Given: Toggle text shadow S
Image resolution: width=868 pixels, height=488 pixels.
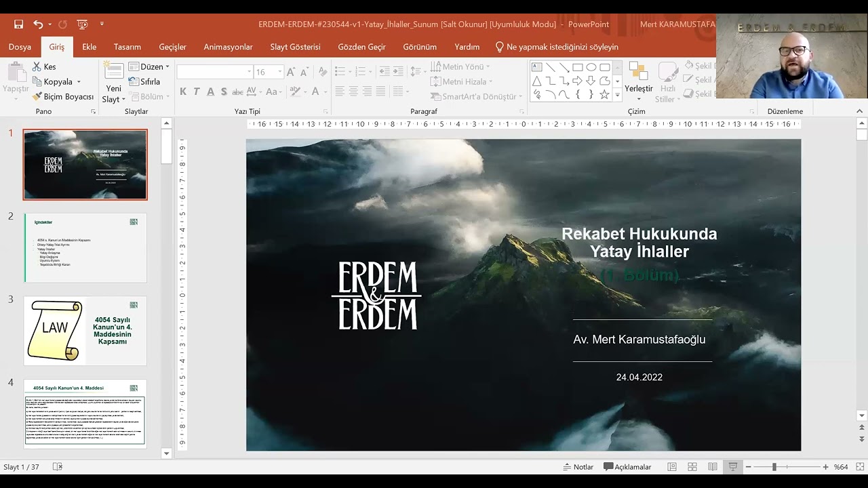Looking at the screenshot, I should tap(224, 91).
